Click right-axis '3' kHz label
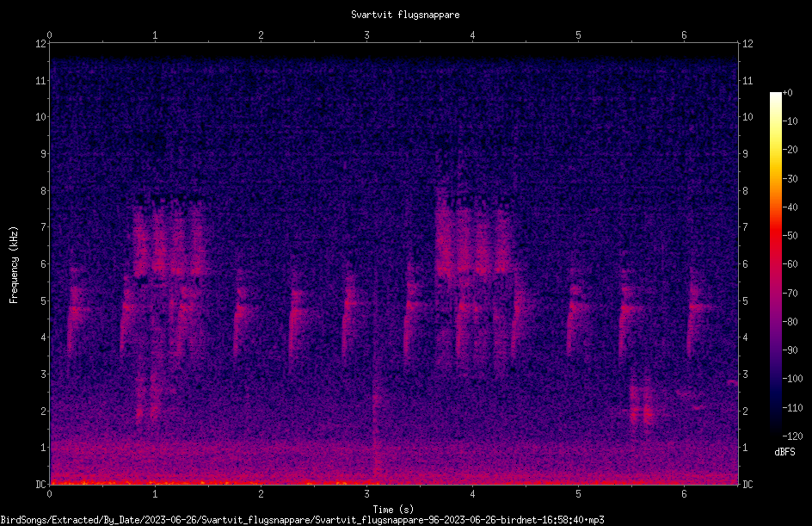This screenshot has width=812, height=526. click(745, 374)
